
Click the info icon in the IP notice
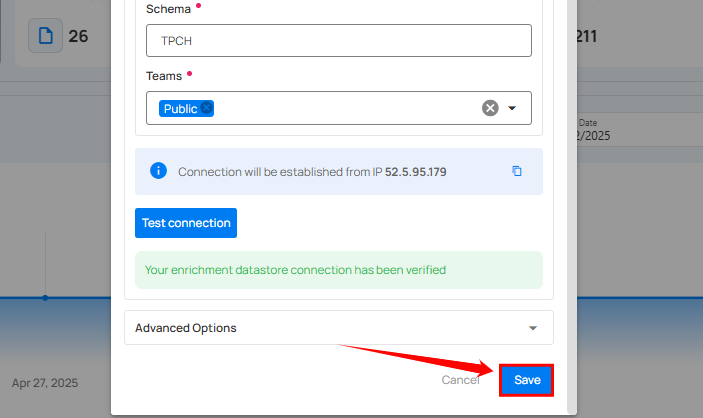click(x=158, y=171)
